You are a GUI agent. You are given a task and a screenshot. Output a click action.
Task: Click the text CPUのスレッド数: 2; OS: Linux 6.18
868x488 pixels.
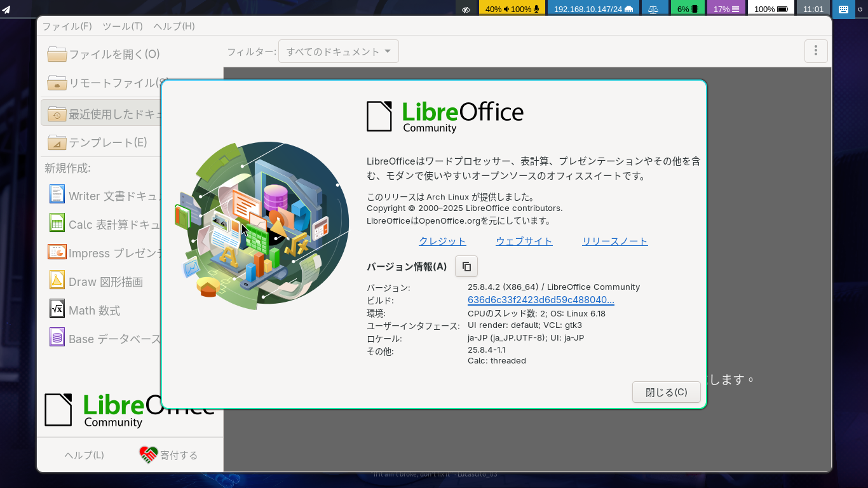pos(536,313)
